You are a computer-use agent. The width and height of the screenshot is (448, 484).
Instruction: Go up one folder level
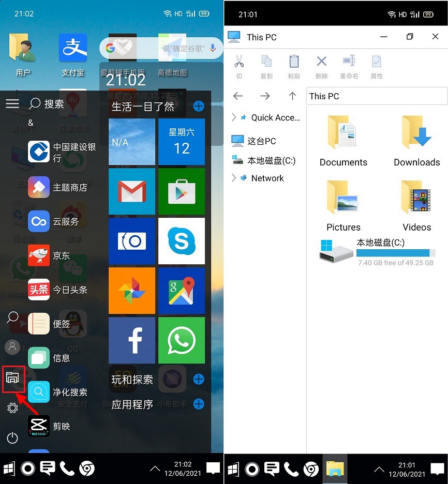coord(292,96)
